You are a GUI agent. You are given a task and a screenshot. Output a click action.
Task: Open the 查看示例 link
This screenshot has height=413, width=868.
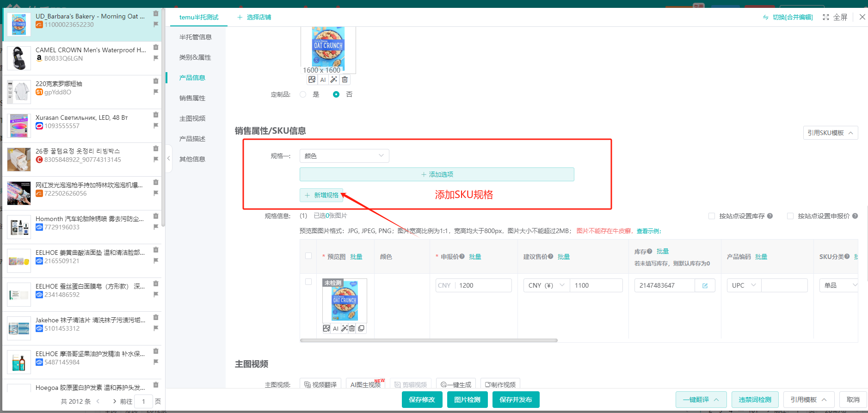coord(649,231)
